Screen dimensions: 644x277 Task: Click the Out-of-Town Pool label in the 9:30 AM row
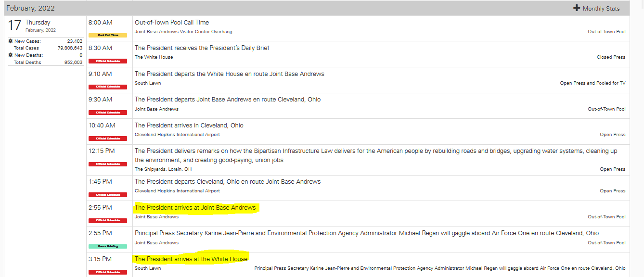pos(607,109)
